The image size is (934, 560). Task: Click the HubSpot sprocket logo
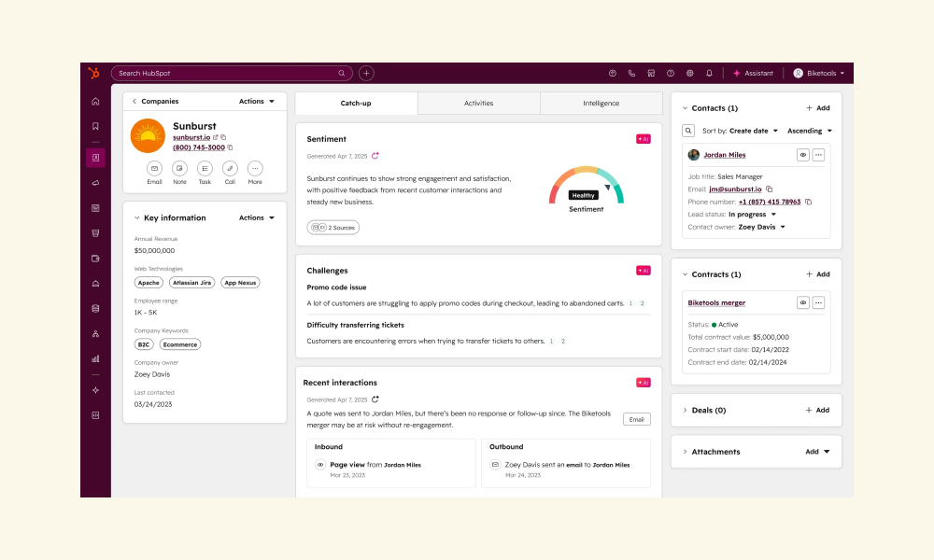click(93, 73)
